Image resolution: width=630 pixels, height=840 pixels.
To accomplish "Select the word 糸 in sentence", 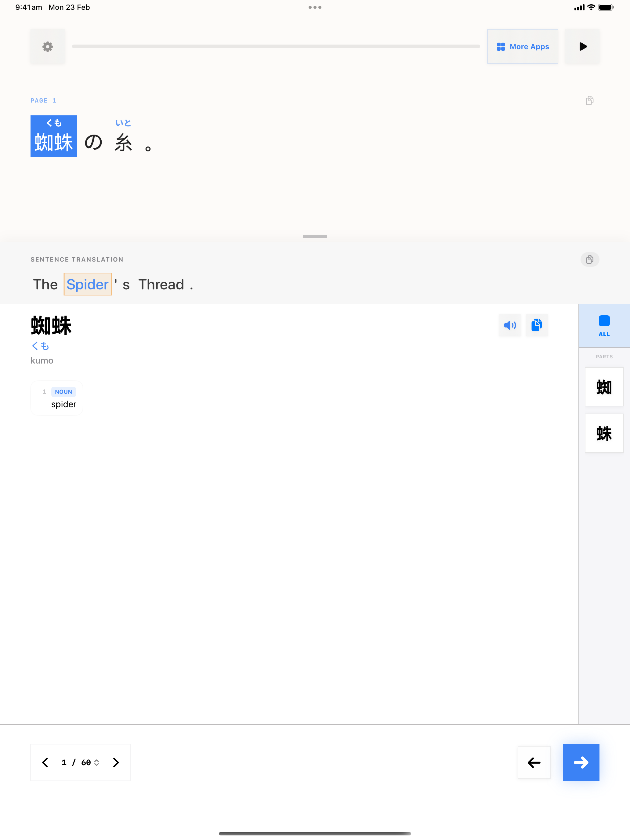I will coord(123,143).
